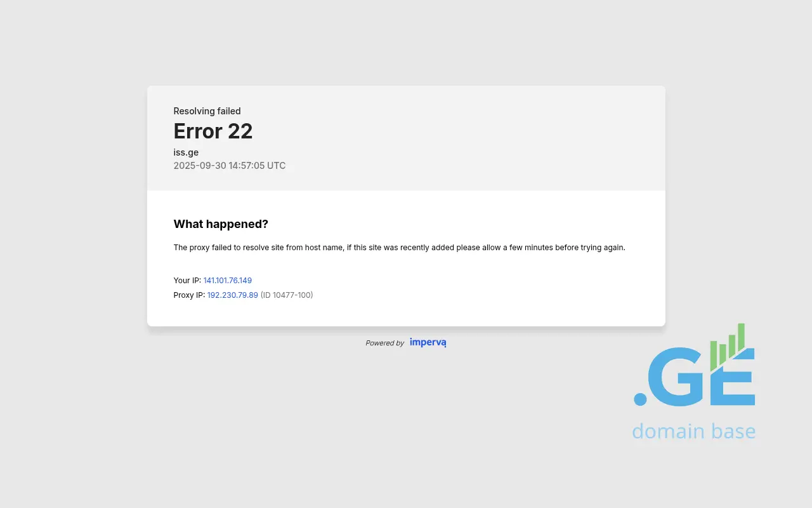Click the "(ID 10477-100)" text
This screenshot has width=812, height=508.
point(287,295)
